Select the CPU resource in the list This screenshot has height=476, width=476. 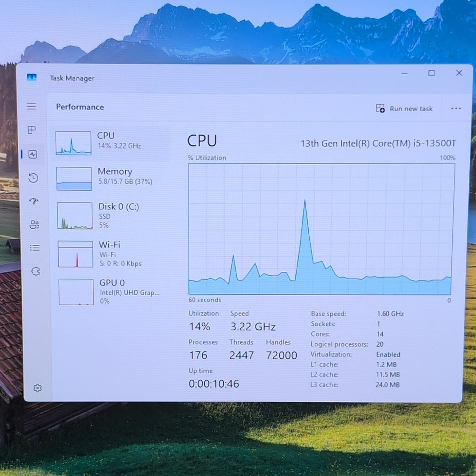111,143
